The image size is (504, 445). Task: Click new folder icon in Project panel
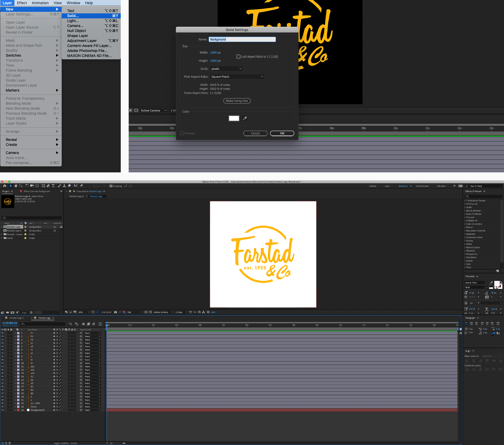[7, 312]
